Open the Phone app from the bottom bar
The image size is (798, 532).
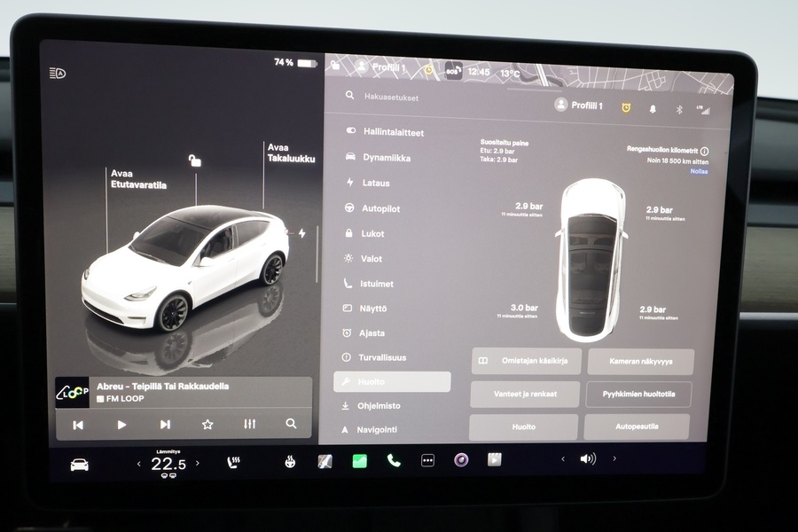point(392,461)
